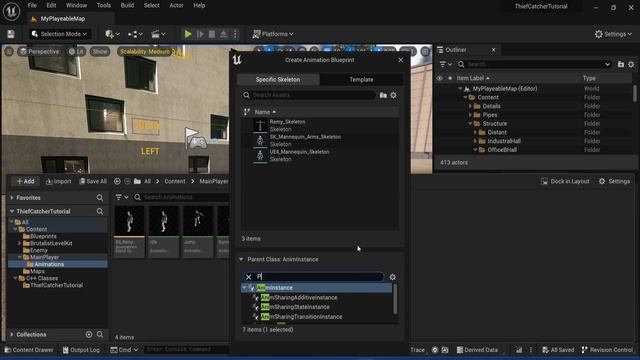Select the Blueprints folder in tree
The image size is (640, 360).
click(x=43, y=236)
